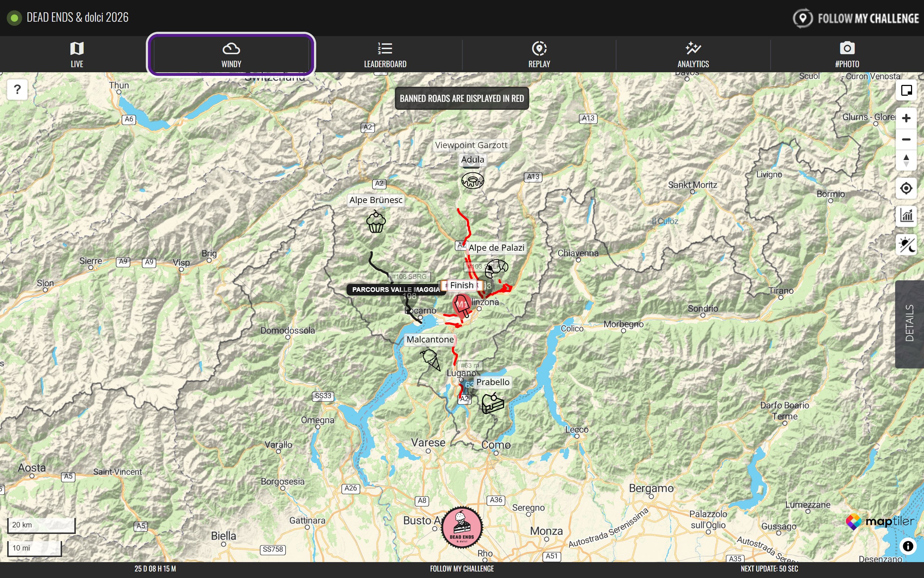This screenshot has height=578, width=924.
Task: Click the Malcantone checkpoint label
Action: [x=430, y=340]
